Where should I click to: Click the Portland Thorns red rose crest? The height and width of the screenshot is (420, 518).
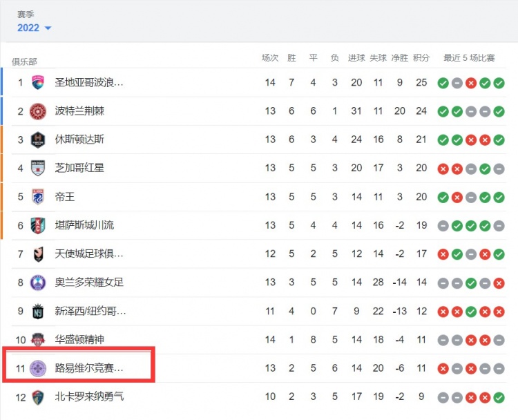click(x=38, y=111)
